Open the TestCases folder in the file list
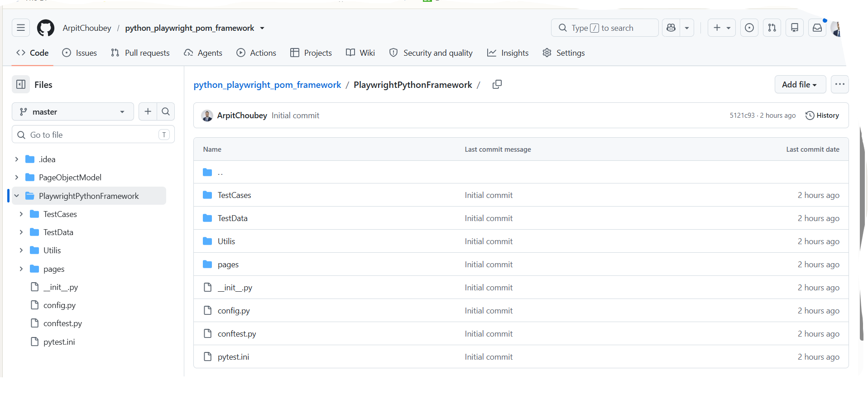This screenshot has height=395, width=868. tap(234, 195)
